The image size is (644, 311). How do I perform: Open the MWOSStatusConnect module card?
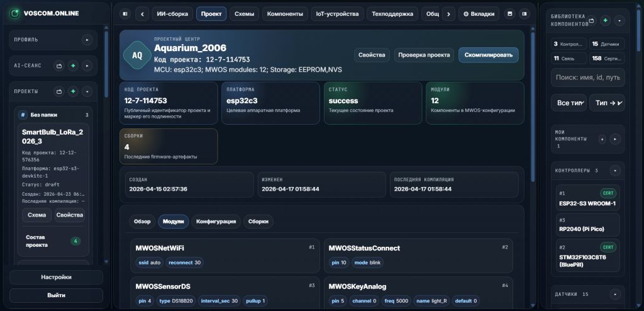(x=418, y=256)
